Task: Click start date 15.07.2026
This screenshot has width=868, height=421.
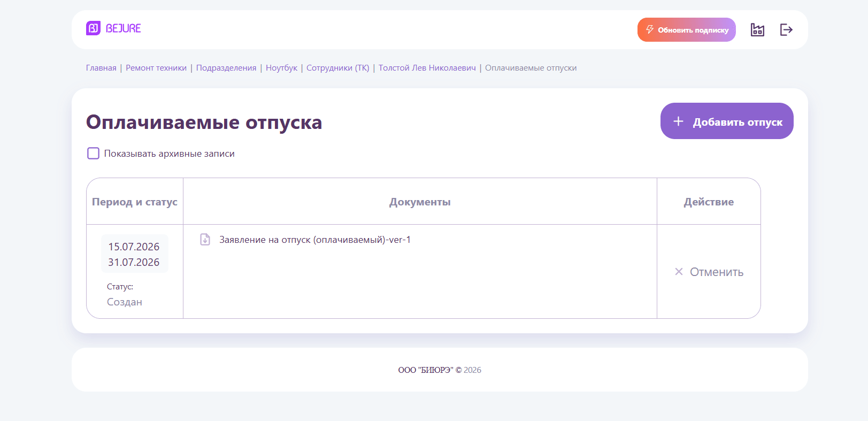Action: coord(134,247)
